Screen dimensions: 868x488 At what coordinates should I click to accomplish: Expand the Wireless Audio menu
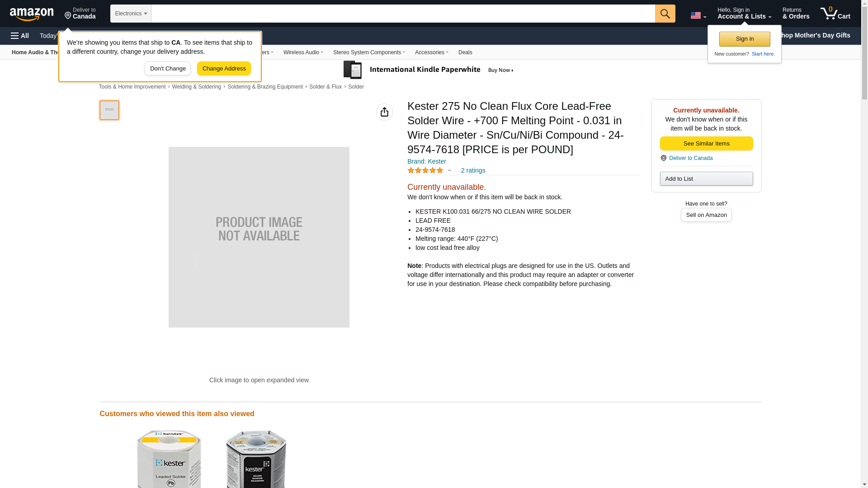pos(303,52)
